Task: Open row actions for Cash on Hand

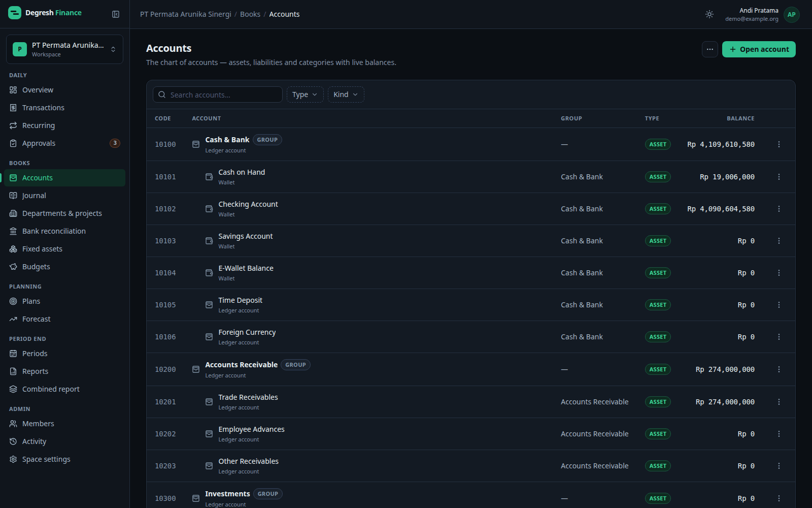Action: point(779,177)
